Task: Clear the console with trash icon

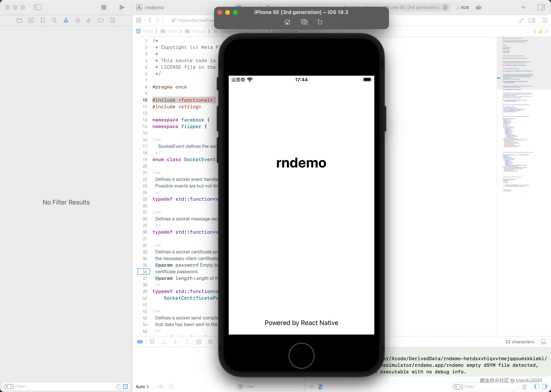Action: [524, 387]
